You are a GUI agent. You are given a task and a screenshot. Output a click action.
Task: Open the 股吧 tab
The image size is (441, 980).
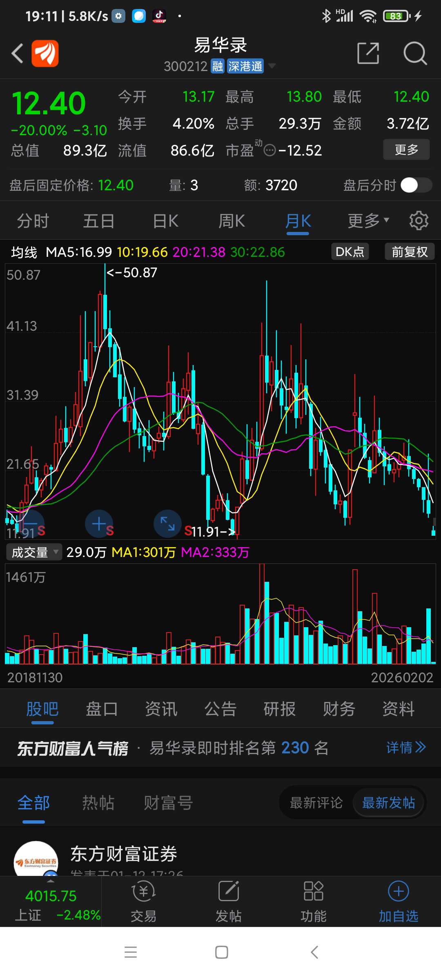pyautogui.click(x=42, y=709)
